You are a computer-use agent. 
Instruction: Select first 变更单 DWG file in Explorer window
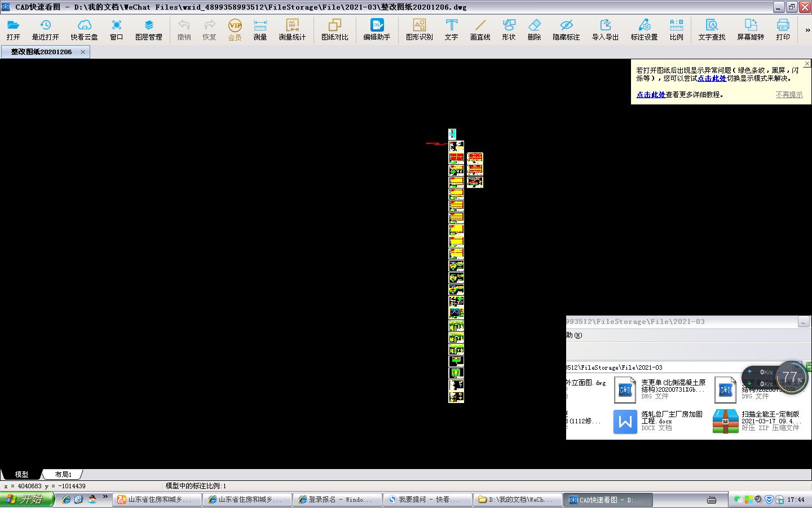[660, 389]
